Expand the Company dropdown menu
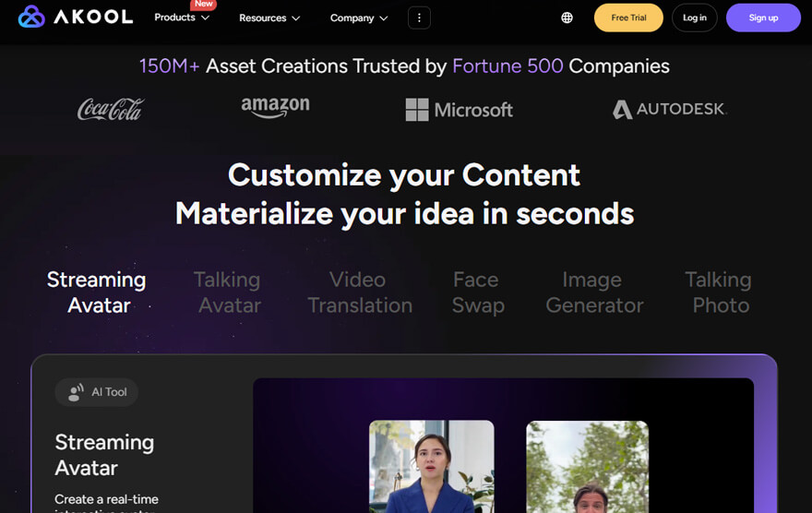The image size is (812, 513). pos(359,18)
